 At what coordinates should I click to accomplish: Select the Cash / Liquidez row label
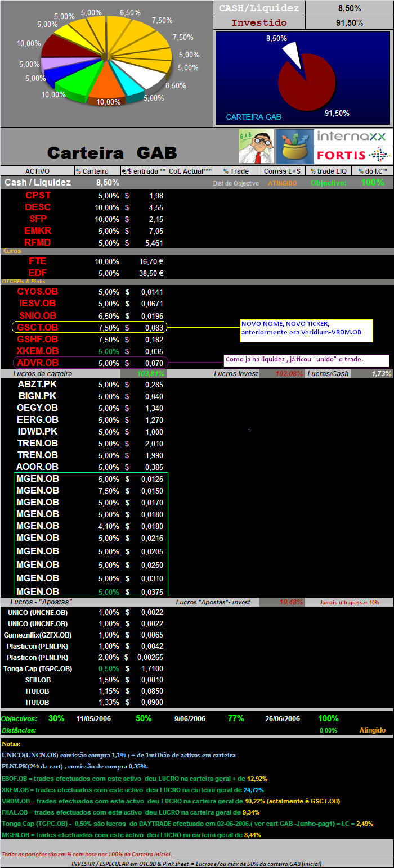point(38,183)
